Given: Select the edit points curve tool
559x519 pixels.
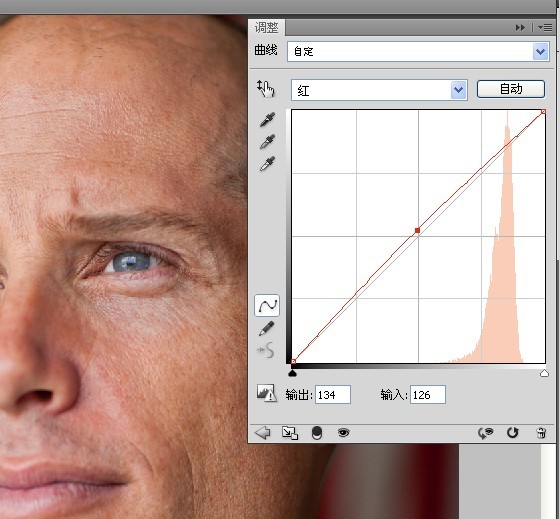Looking at the screenshot, I should 267,305.
